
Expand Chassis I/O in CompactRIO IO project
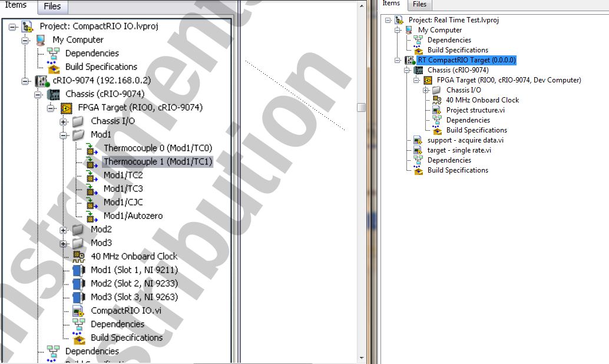[63, 122]
